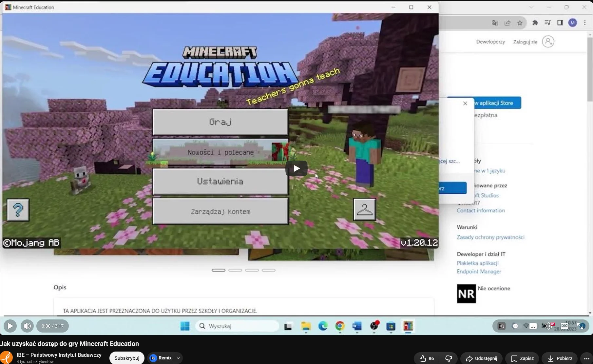Switch to theater mode view
593x364 pixels.
[564, 326]
